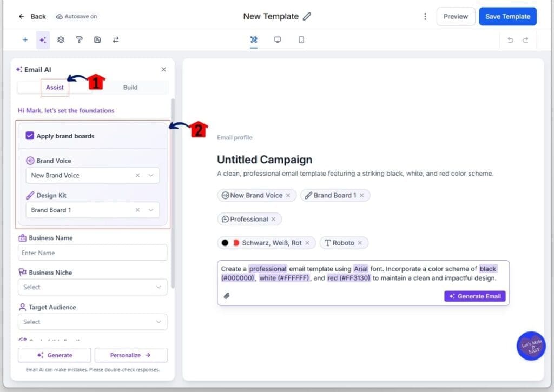Open the Layers panel icon
The image size is (554, 392).
[61, 39]
